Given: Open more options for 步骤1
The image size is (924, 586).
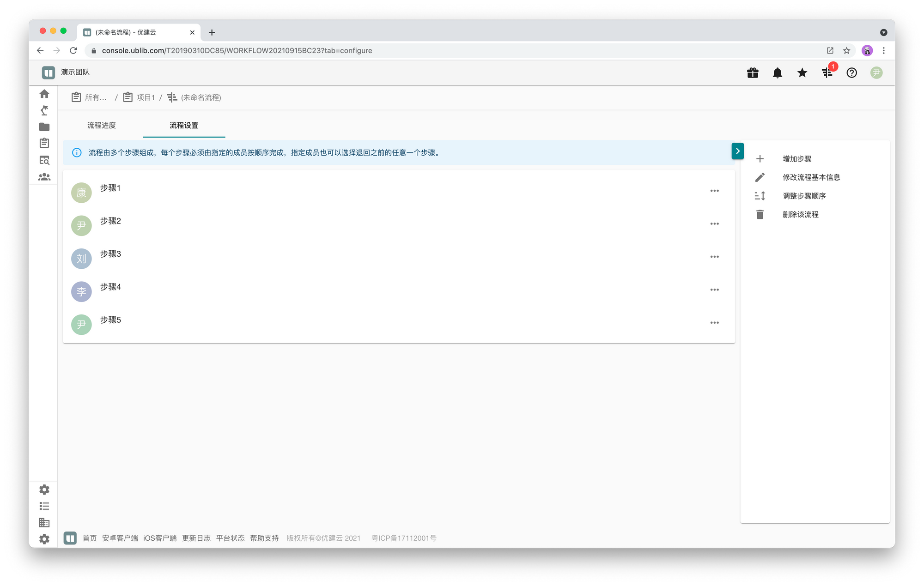Looking at the screenshot, I should pos(714,191).
